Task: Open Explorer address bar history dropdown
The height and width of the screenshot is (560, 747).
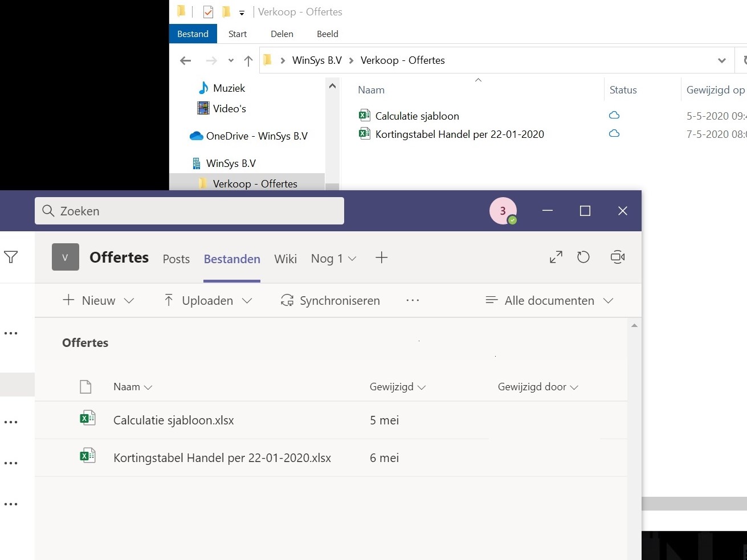Action: [722, 60]
